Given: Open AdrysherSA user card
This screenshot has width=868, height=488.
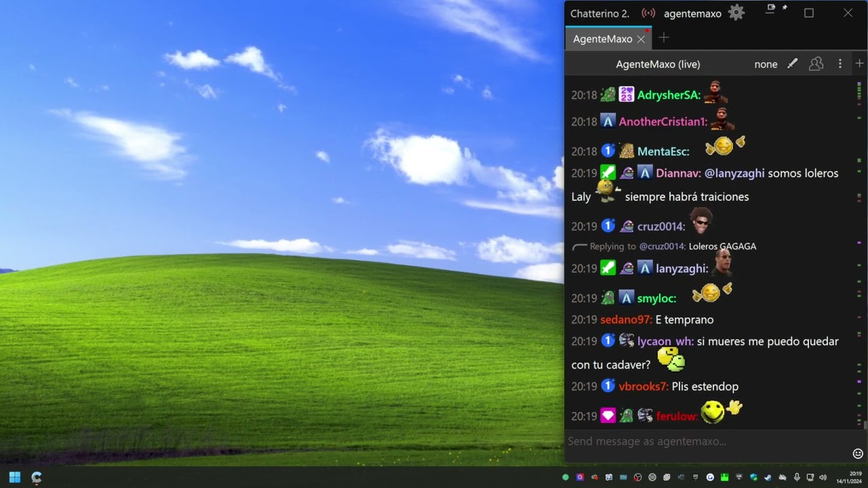Looking at the screenshot, I should tap(669, 96).
